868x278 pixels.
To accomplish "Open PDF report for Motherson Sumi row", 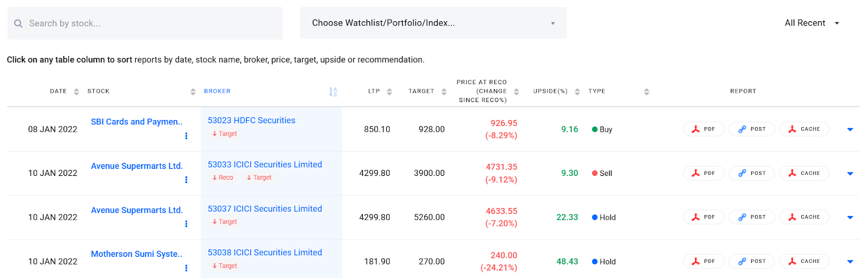I will tap(704, 261).
